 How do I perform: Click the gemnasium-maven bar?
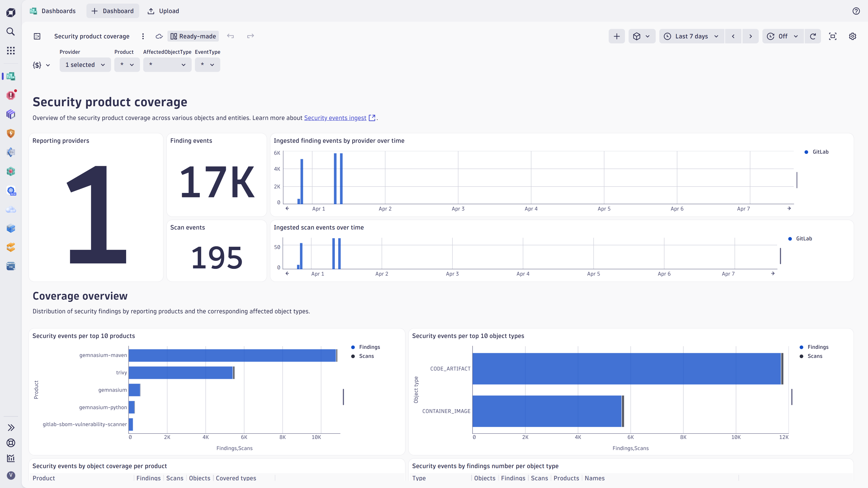[x=233, y=355]
